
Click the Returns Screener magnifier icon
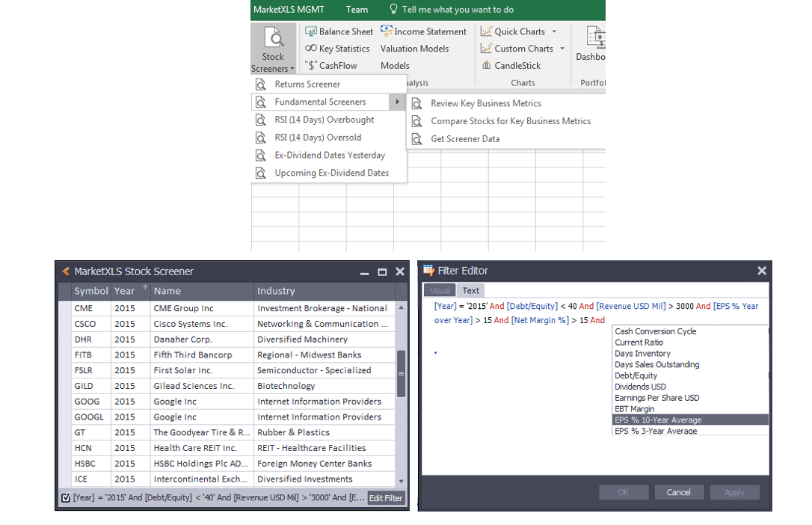click(261, 84)
